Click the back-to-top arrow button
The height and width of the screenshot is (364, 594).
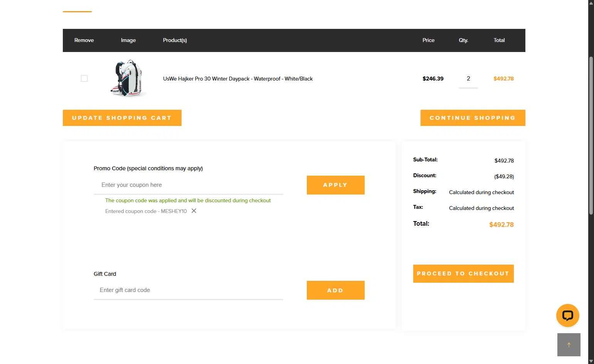(x=569, y=345)
